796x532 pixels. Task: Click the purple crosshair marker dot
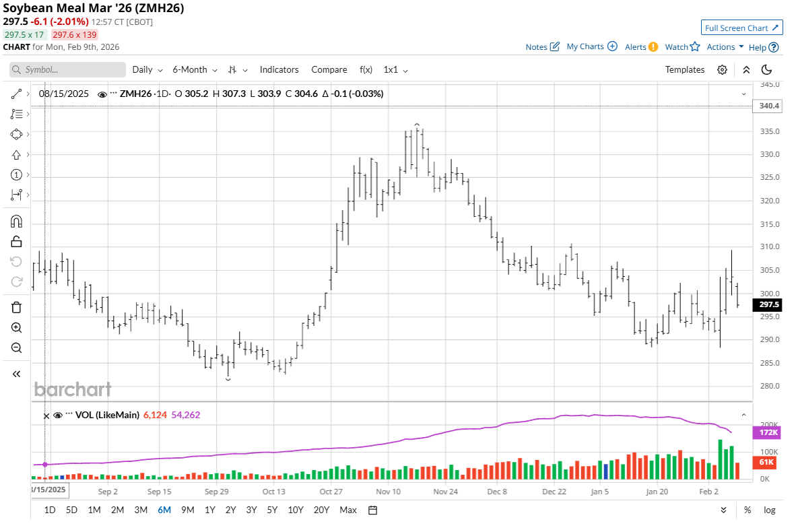tap(45, 465)
